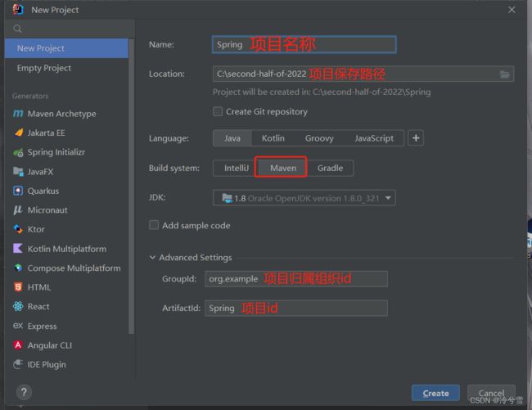532x410 pixels.
Task: Select New Project in the sidebar
Action: click(41, 48)
